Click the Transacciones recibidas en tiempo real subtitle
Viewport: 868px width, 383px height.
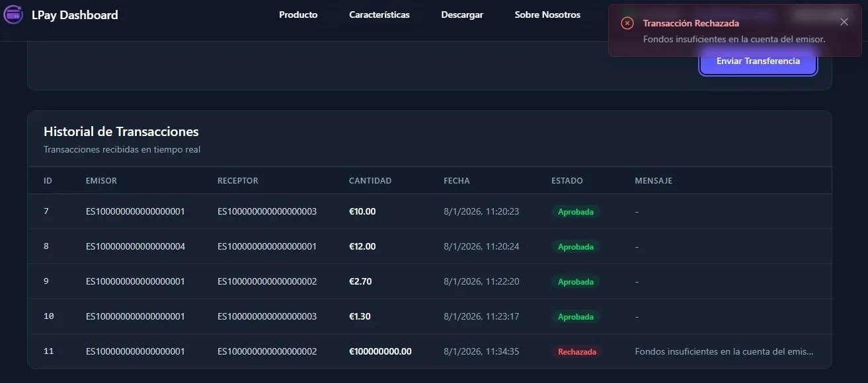(122, 149)
